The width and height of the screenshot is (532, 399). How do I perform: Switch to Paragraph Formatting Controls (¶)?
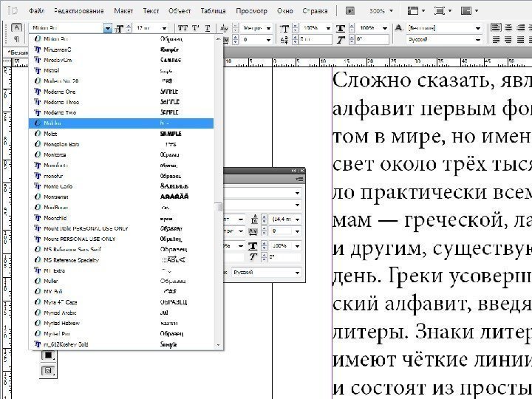(16, 39)
